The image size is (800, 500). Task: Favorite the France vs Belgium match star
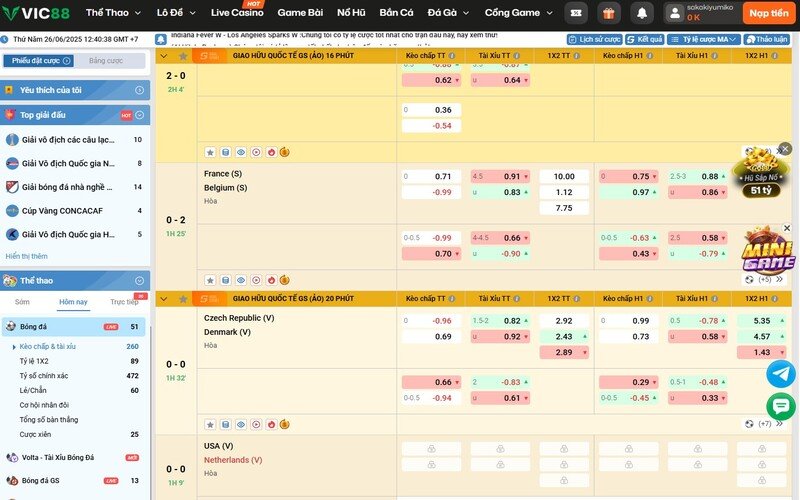pos(210,280)
